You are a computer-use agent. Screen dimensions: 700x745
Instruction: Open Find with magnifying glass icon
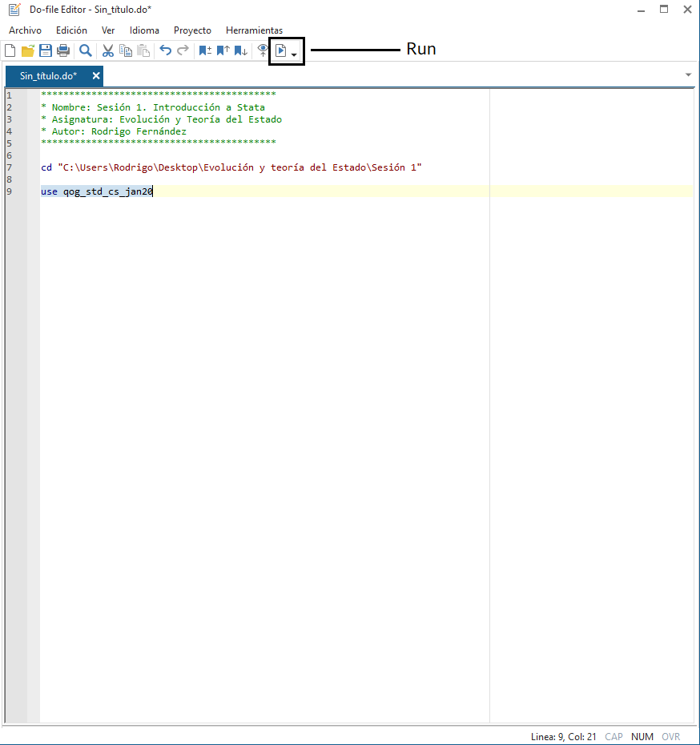[86, 51]
